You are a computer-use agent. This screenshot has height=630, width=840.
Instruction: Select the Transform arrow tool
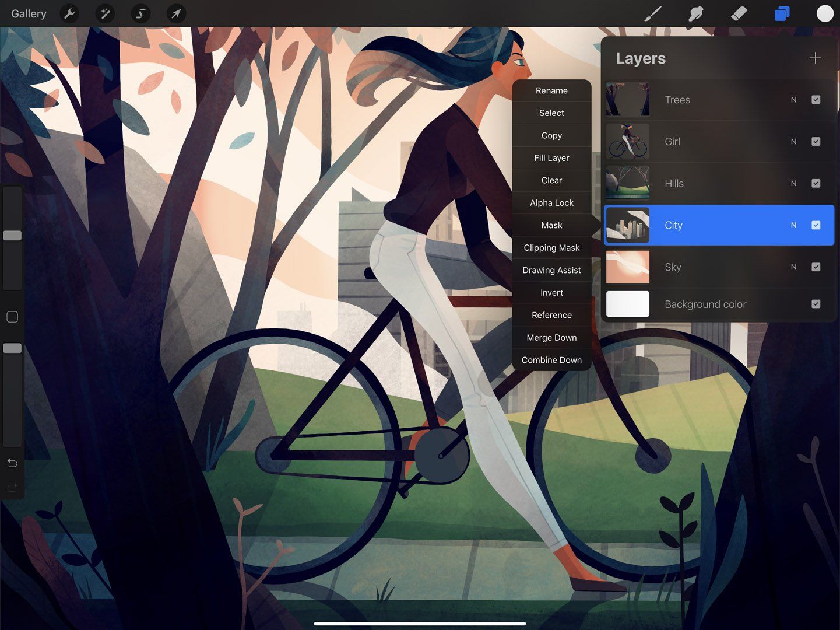pyautogui.click(x=176, y=13)
